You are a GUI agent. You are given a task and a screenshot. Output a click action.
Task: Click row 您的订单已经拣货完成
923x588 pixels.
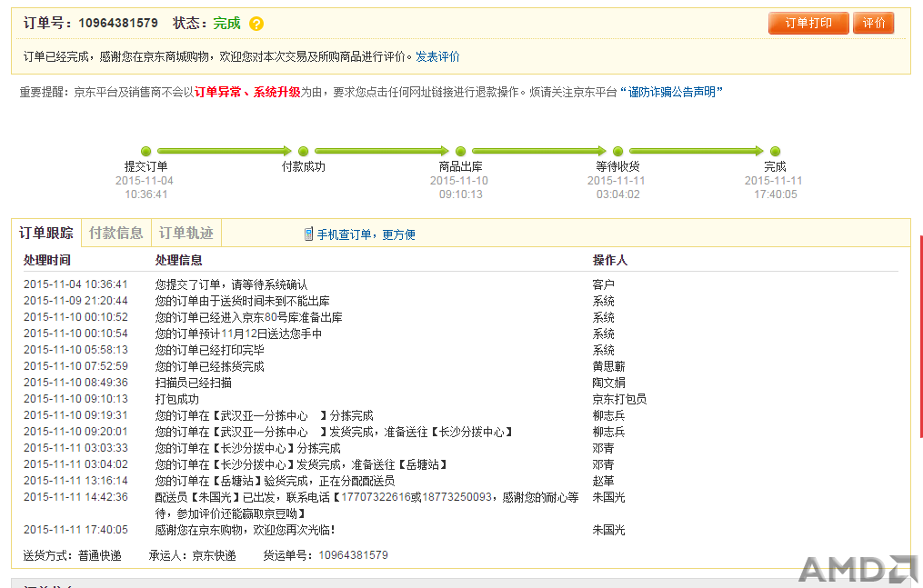click(x=460, y=366)
